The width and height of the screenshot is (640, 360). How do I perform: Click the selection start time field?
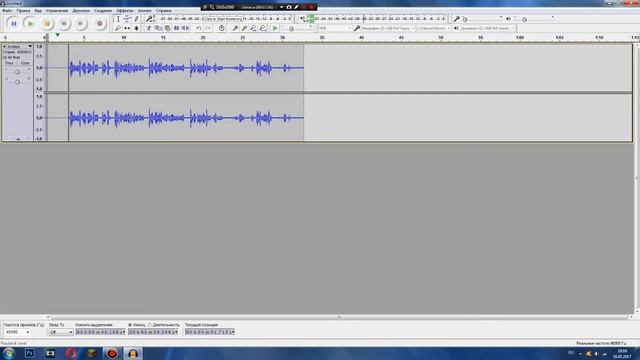100,332
